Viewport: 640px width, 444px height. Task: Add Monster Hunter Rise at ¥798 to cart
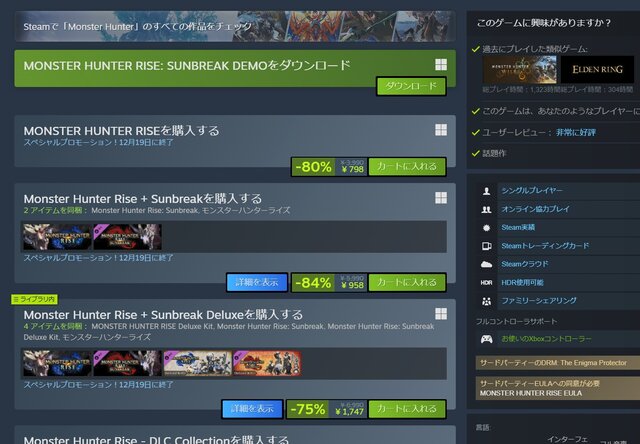[x=407, y=166]
